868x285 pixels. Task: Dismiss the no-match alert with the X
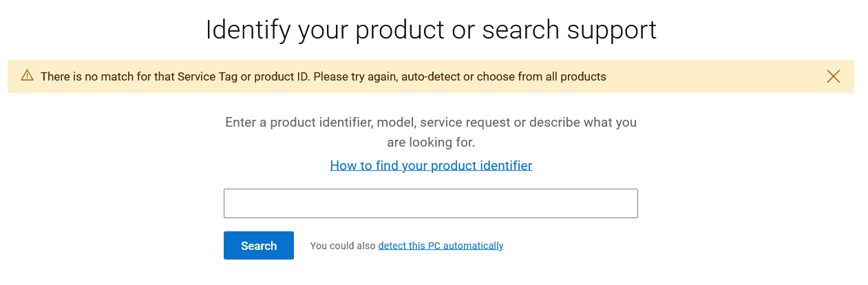point(833,76)
